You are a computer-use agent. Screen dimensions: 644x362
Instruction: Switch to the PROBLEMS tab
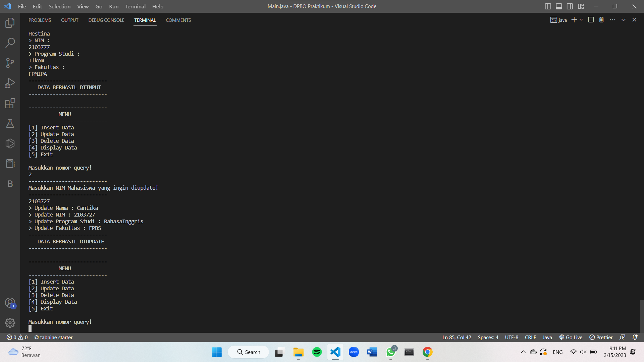pyautogui.click(x=40, y=20)
